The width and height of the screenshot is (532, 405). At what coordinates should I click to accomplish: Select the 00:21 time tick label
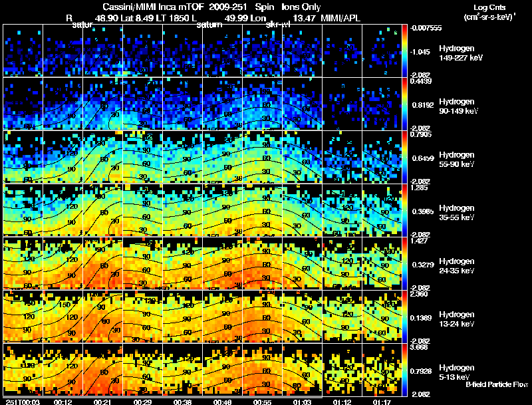(103, 401)
